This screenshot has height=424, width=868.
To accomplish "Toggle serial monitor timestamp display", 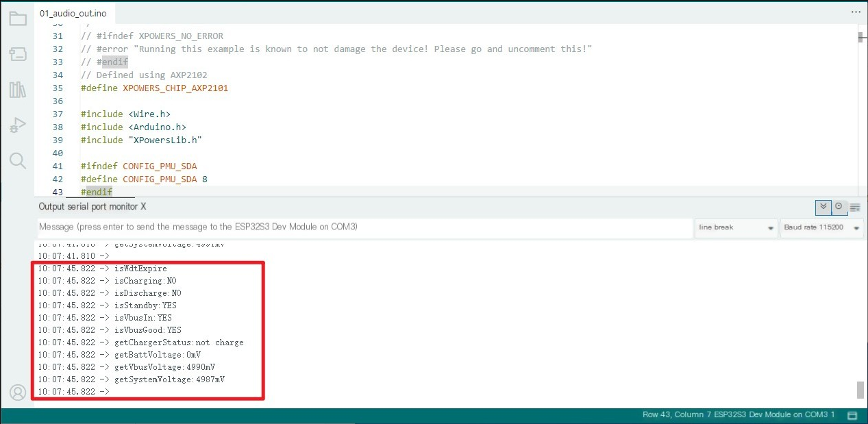I will 839,207.
